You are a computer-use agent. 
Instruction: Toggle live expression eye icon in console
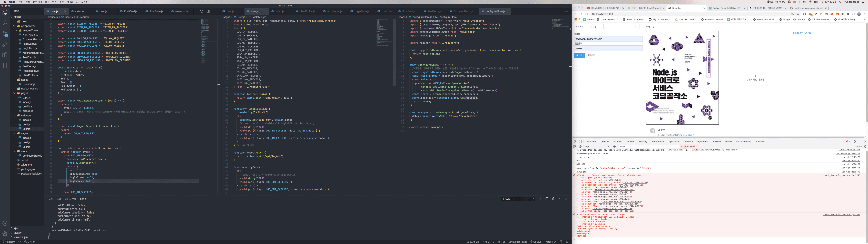[614, 147]
